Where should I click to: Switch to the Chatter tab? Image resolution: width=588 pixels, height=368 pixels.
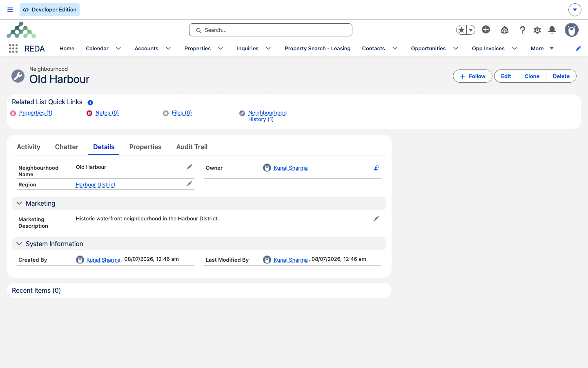[x=67, y=147]
